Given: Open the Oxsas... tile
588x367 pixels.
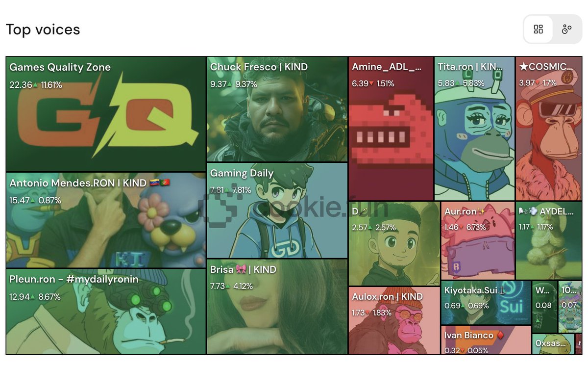Looking at the screenshot, I should tap(553, 344).
